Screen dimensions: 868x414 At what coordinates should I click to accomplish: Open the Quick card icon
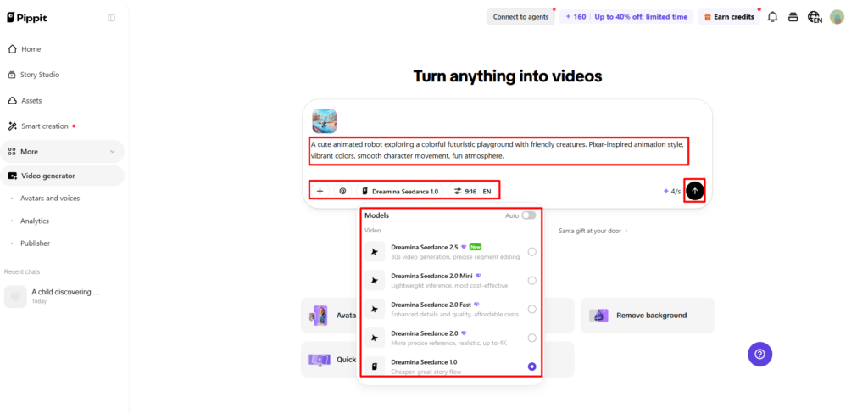point(319,360)
